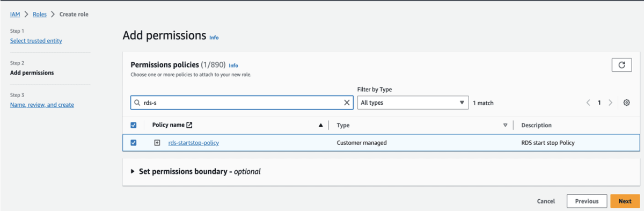The height and width of the screenshot is (211, 644).
Task: Open the table preferences gear icon
Action: click(x=626, y=103)
